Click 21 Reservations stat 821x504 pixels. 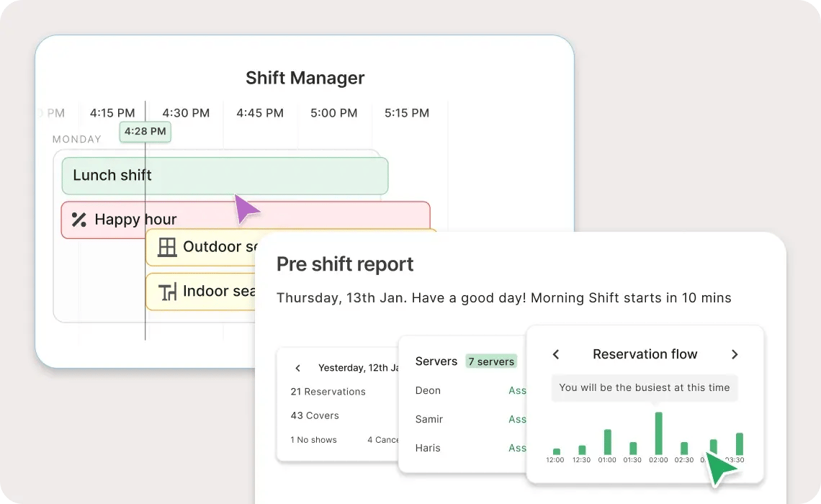[x=328, y=392]
